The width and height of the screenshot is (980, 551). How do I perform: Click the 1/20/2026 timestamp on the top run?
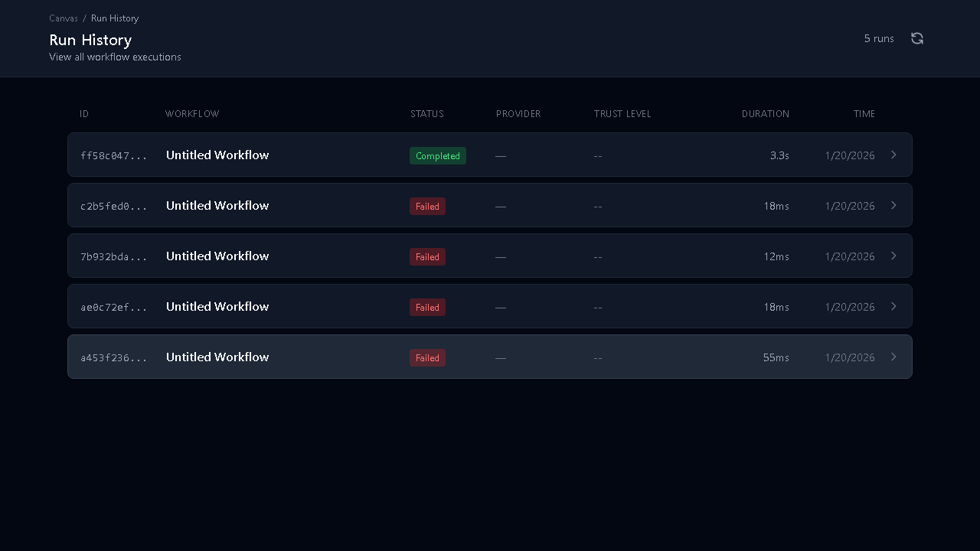point(850,155)
